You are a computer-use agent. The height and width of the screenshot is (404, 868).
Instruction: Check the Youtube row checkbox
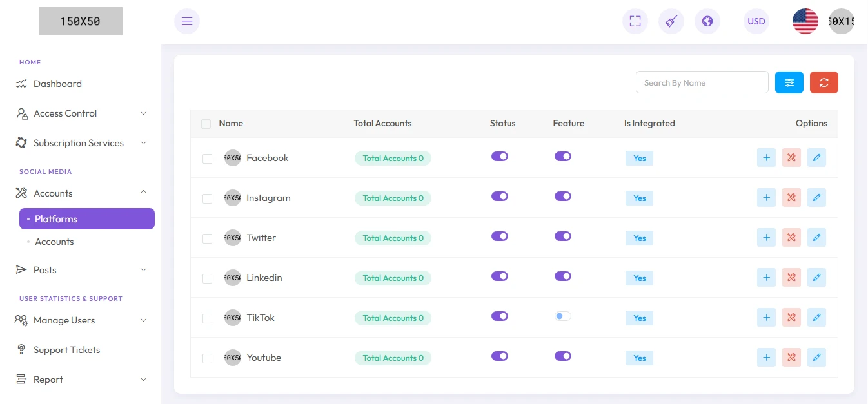point(207,358)
